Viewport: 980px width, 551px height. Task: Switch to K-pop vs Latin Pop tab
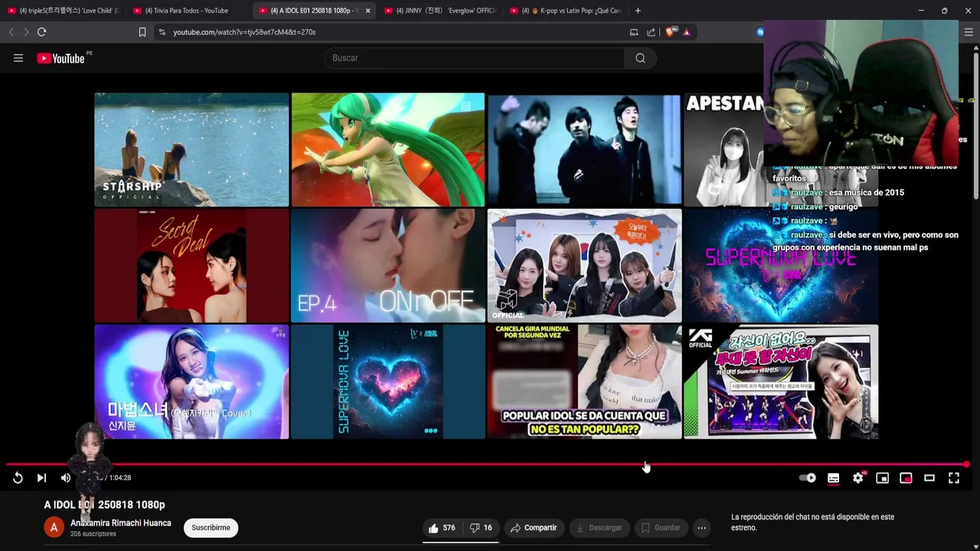tap(565, 11)
